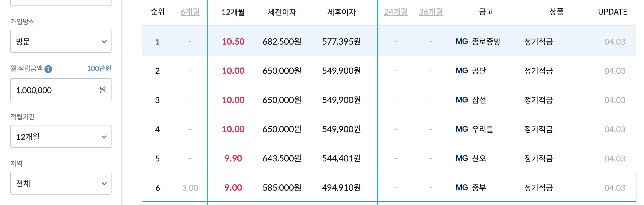The image size is (644, 205).
Task: Click the MG logo beside 삼선
Action: pos(462,100)
